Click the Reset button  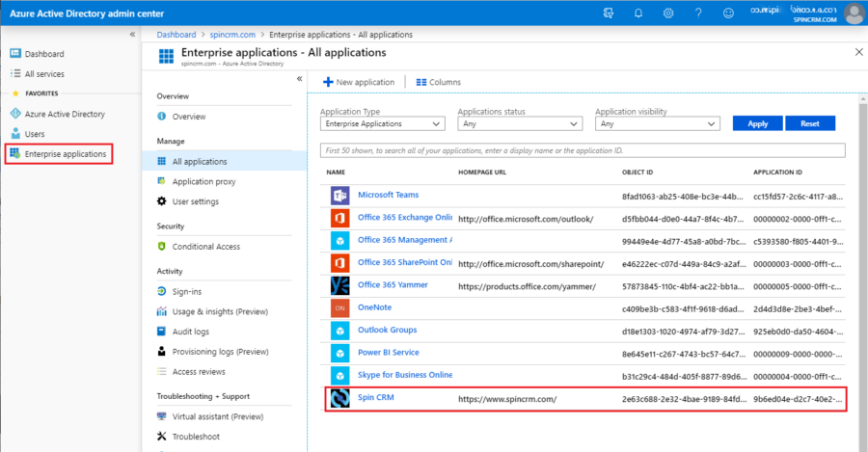pyautogui.click(x=810, y=123)
